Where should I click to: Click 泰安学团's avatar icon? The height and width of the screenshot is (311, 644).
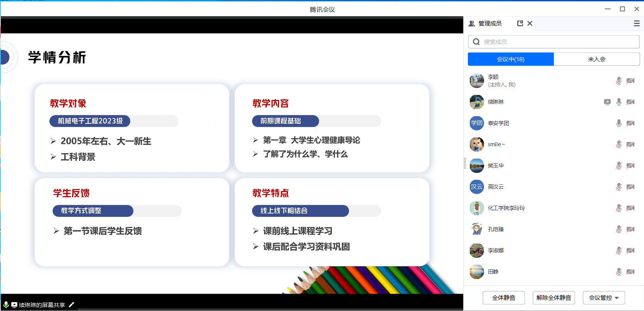[x=477, y=123]
